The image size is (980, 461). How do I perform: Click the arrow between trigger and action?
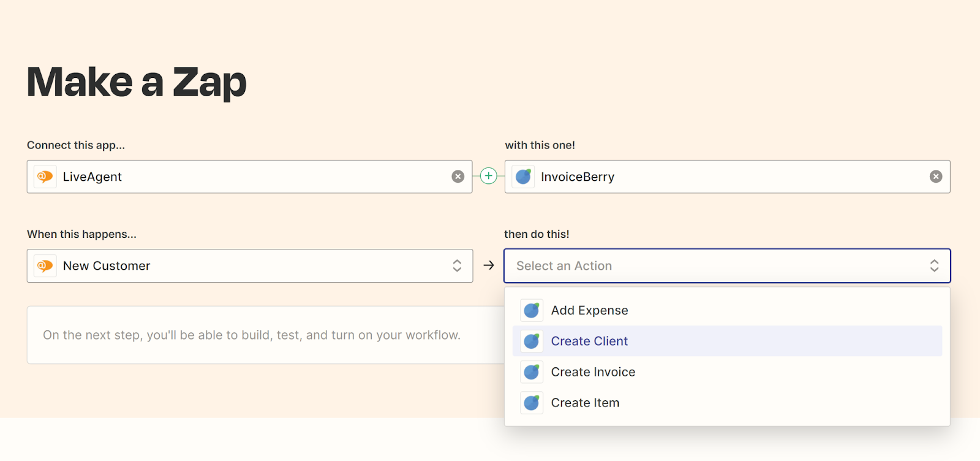pos(488,265)
